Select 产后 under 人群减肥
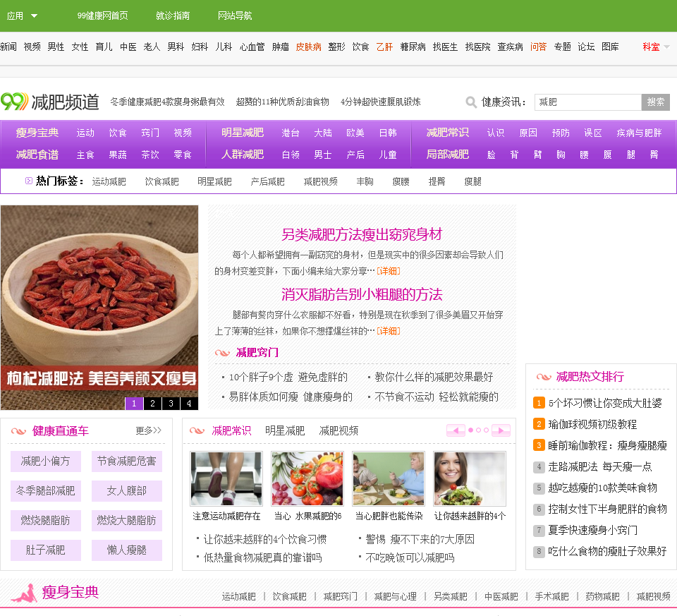This screenshot has height=616, width=677. 355,155
